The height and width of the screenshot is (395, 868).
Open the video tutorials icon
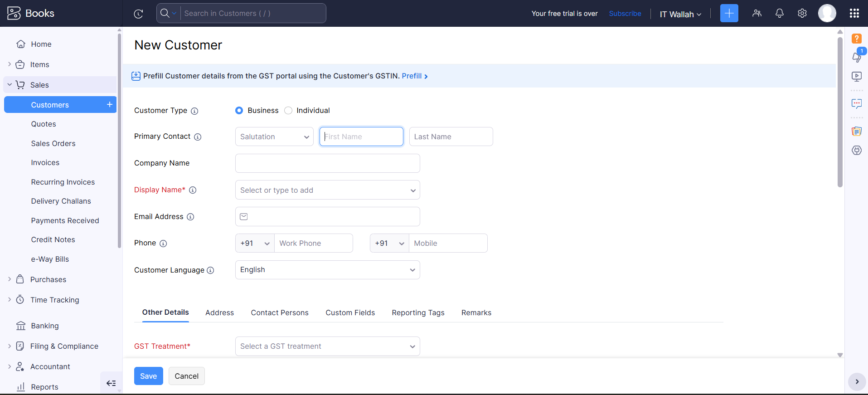click(x=857, y=76)
